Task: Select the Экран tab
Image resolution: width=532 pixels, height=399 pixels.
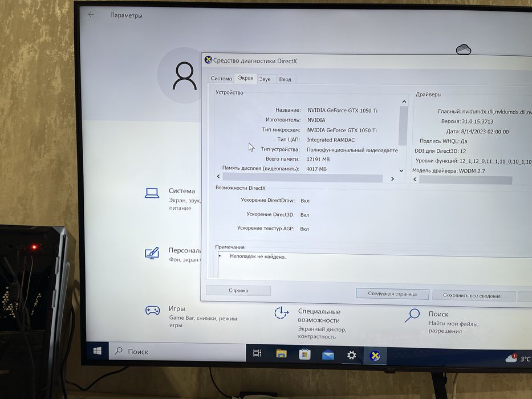Action: click(x=246, y=78)
